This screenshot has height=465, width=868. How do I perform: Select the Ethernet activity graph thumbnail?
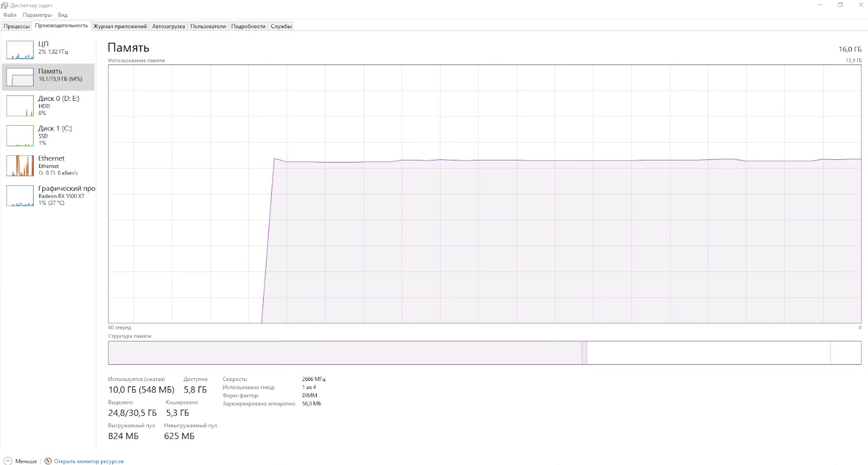coord(20,166)
